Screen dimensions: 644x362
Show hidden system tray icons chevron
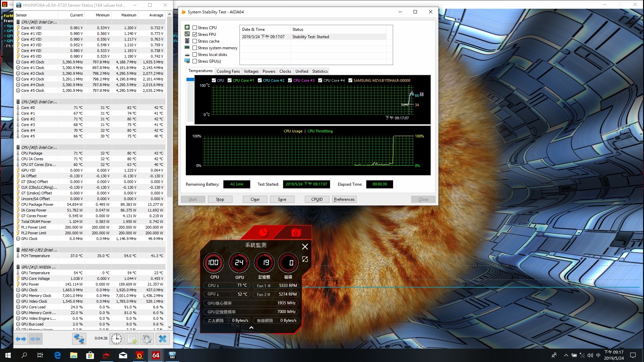point(566,355)
